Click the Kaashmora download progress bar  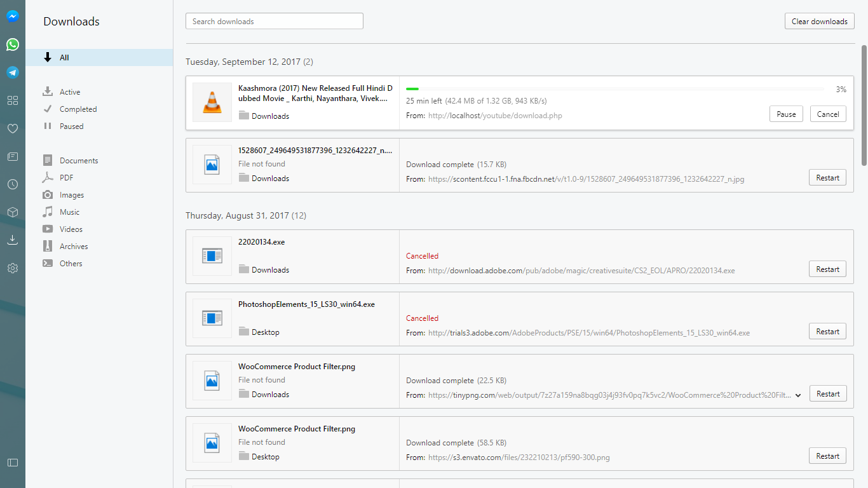pyautogui.click(x=615, y=90)
